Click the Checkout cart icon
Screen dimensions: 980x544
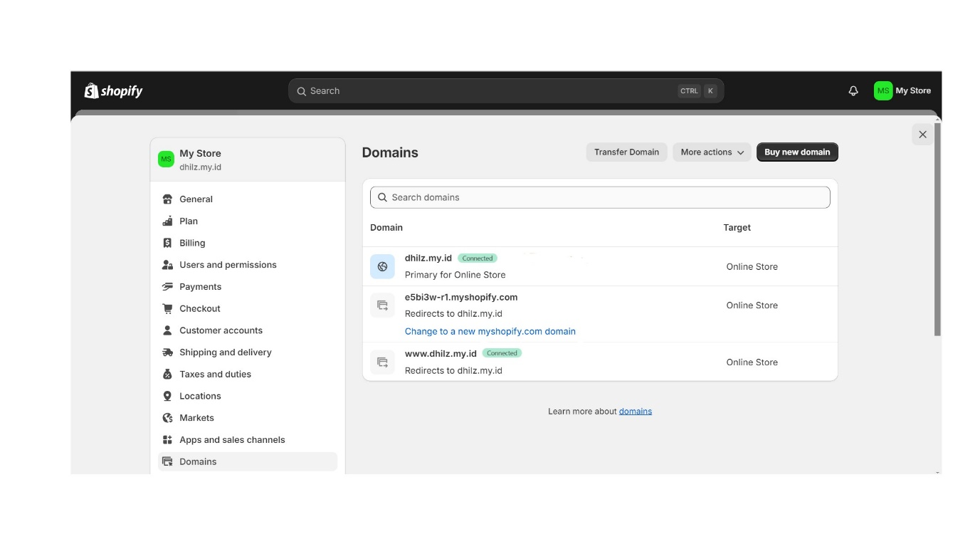[167, 308]
